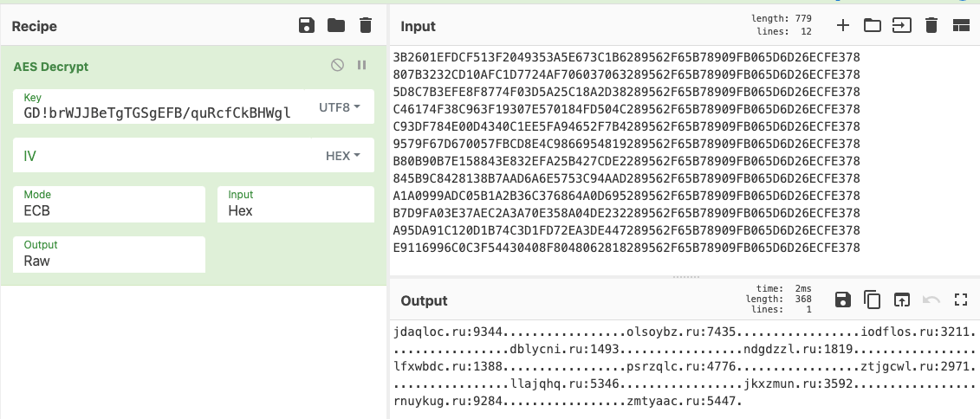Open folder as input

point(873,26)
